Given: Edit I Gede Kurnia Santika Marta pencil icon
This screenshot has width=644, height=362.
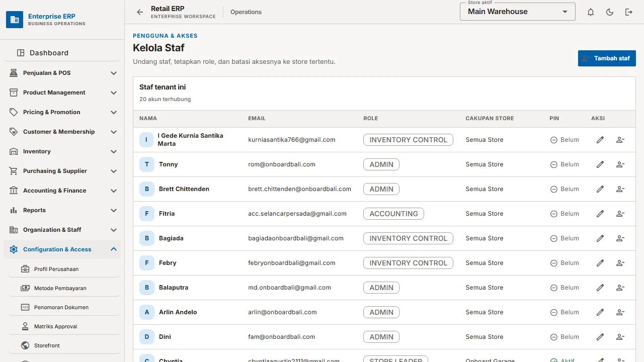Looking at the screenshot, I should [x=600, y=140].
